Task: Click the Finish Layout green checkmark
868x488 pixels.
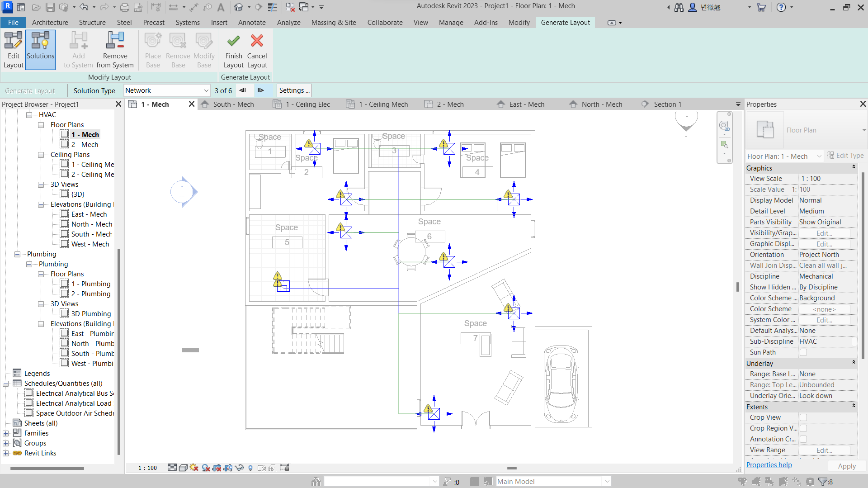Action: pos(233,50)
